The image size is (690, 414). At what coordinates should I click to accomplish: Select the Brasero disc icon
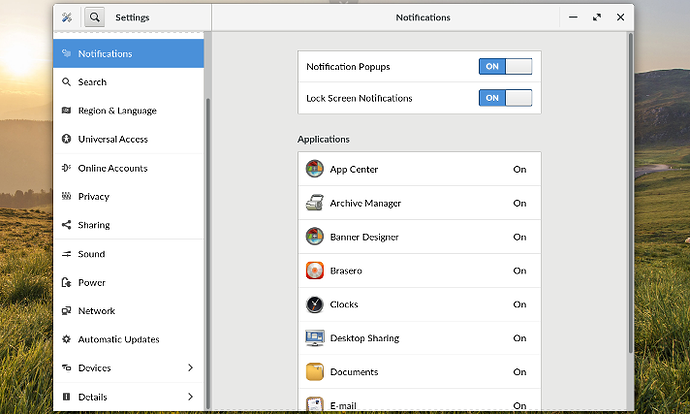(314, 270)
